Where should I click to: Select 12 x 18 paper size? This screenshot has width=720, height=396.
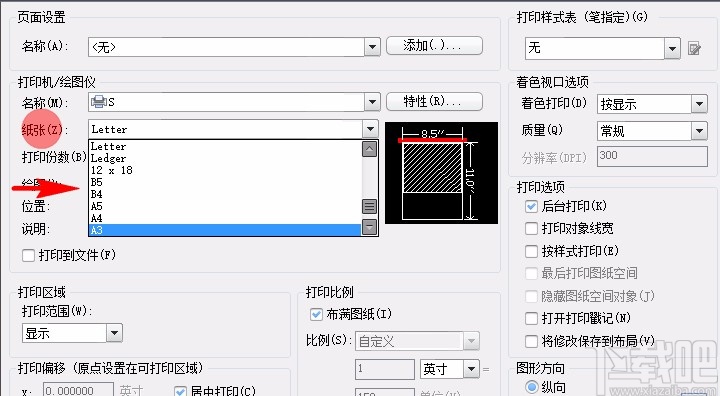225,170
